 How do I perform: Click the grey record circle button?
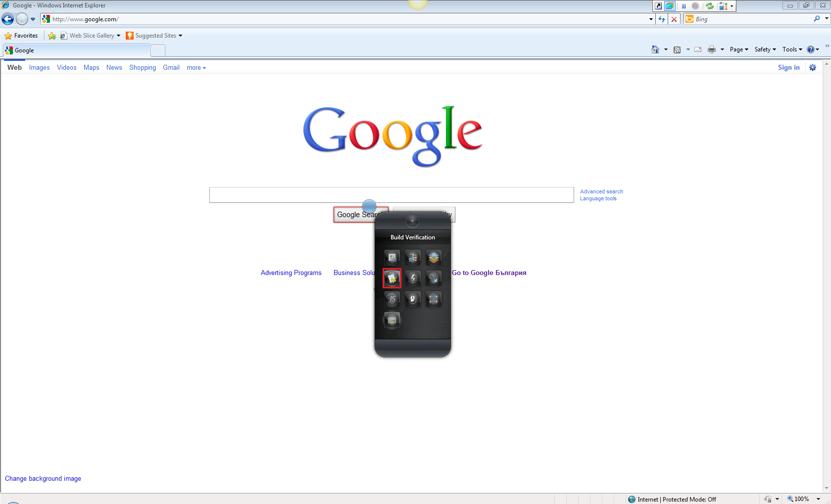695,6
